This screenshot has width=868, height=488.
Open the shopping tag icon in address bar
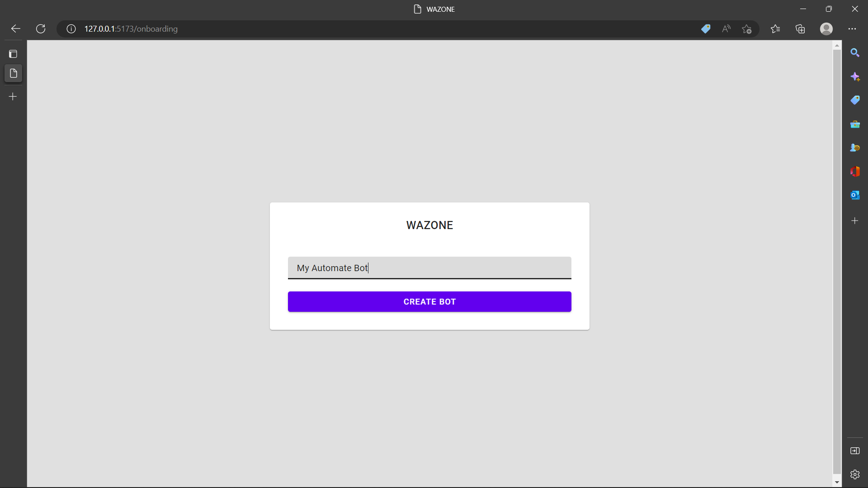pyautogui.click(x=706, y=29)
